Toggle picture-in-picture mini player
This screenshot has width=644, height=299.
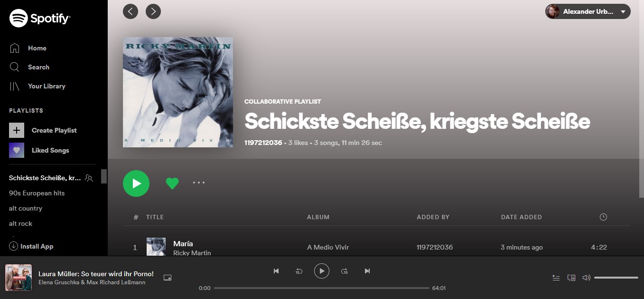[168, 278]
